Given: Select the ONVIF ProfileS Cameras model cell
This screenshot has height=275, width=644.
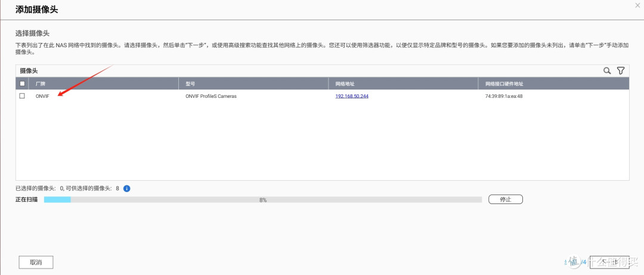Looking at the screenshot, I should click(211, 96).
